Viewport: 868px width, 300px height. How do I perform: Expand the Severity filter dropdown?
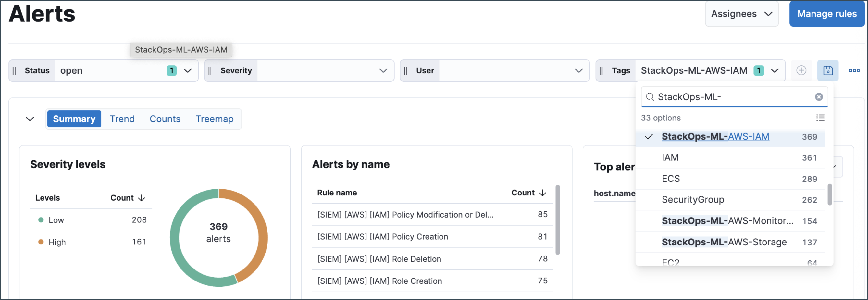[x=383, y=71]
